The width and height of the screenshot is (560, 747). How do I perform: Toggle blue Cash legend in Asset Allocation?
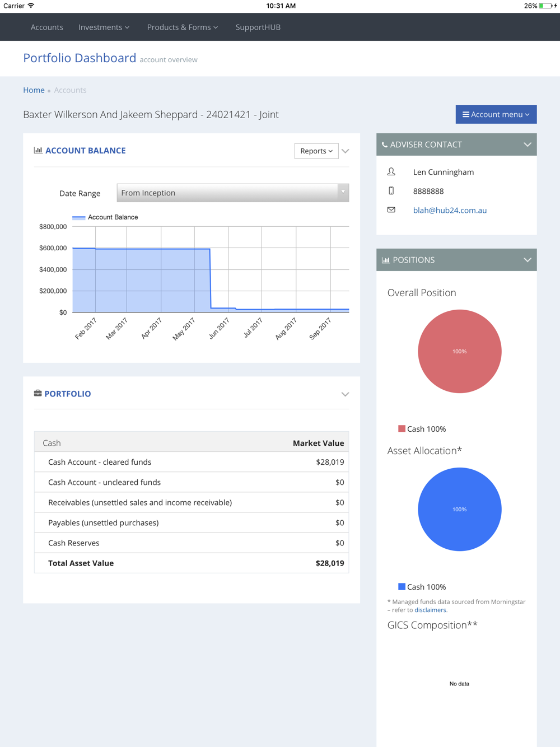pyautogui.click(x=422, y=587)
